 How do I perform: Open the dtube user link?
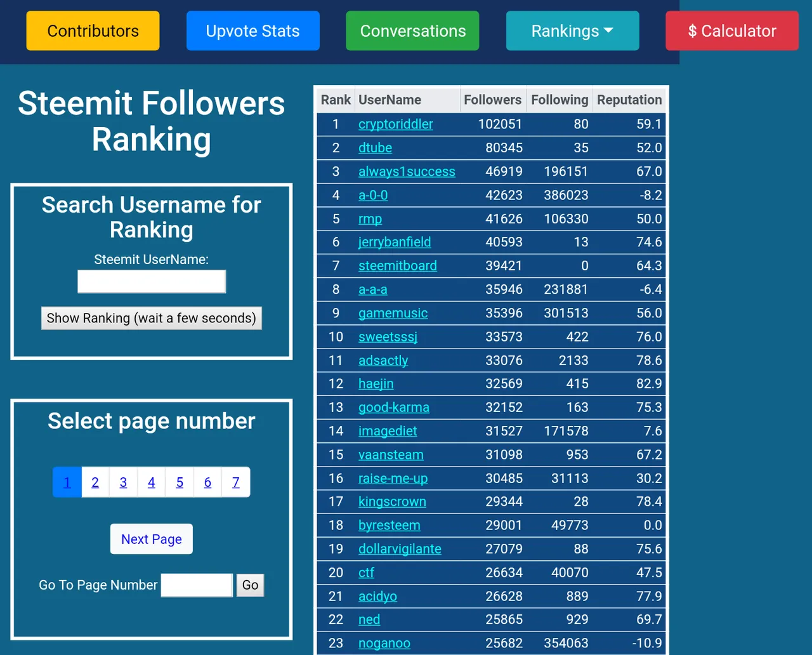(x=375, y=148)
